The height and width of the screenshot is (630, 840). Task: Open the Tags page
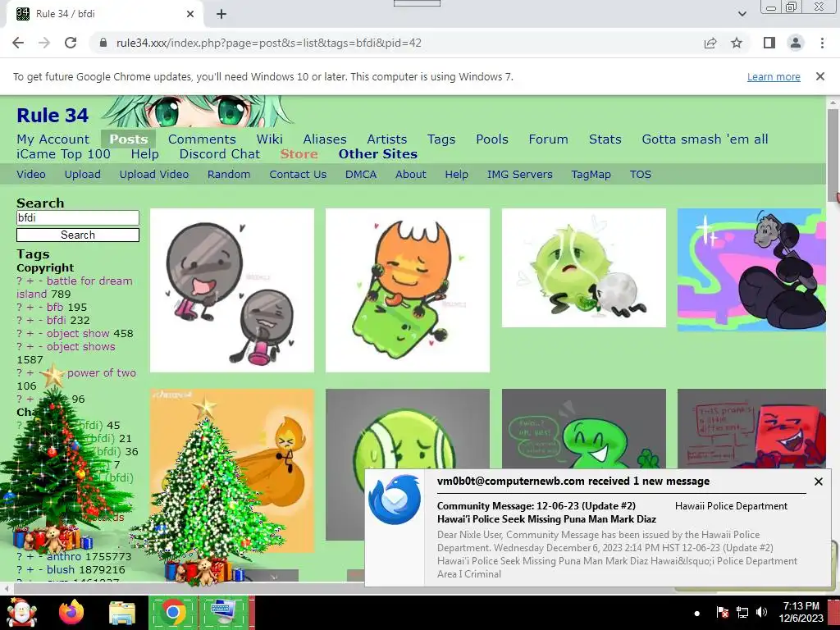click(441, 139)
